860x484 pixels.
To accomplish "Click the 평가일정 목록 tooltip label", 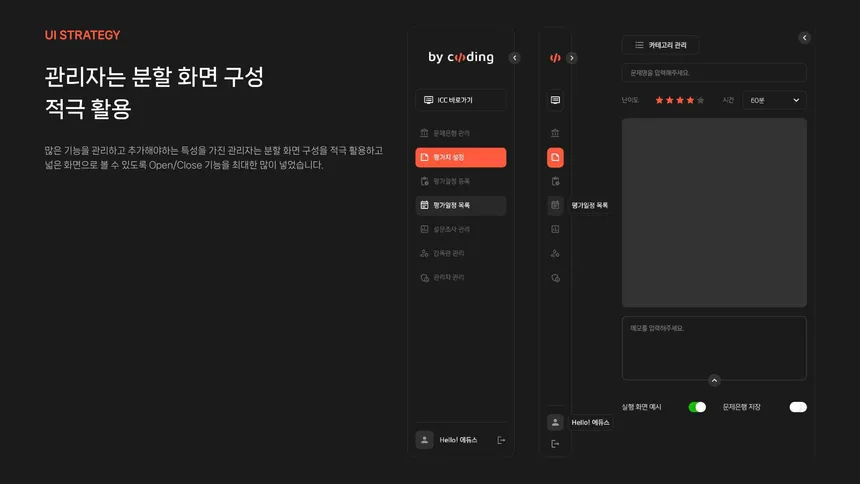I will tap(590, 205).
